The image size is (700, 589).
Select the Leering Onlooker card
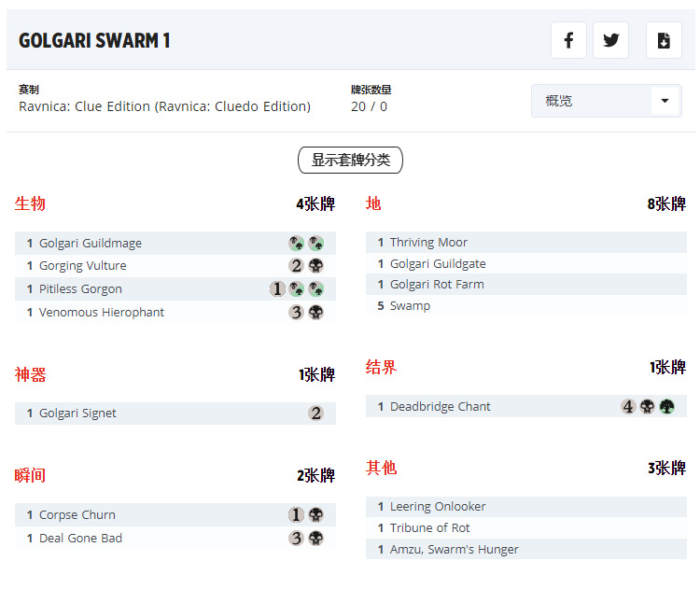coord(438,507)
